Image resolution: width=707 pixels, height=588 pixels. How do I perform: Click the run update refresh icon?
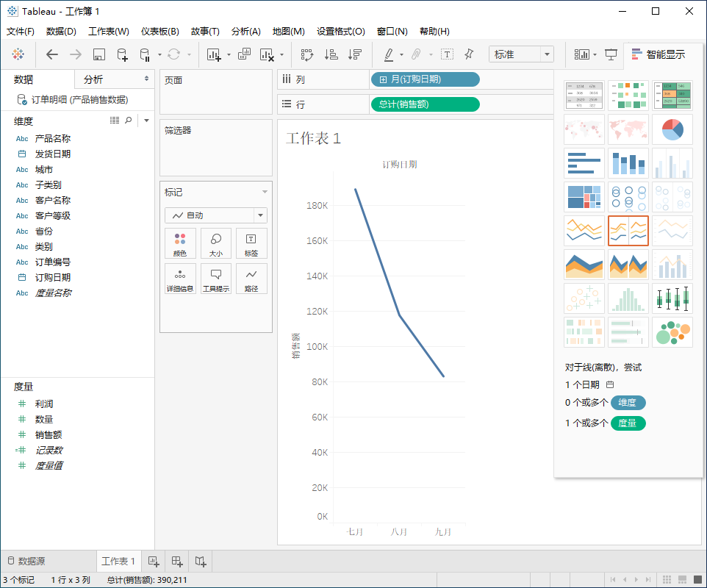(174, 54)
